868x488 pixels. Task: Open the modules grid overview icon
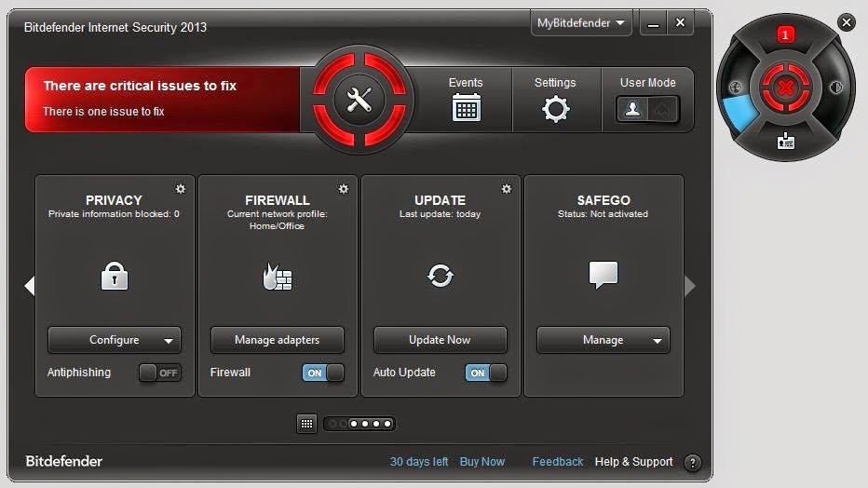click(306, 424)
